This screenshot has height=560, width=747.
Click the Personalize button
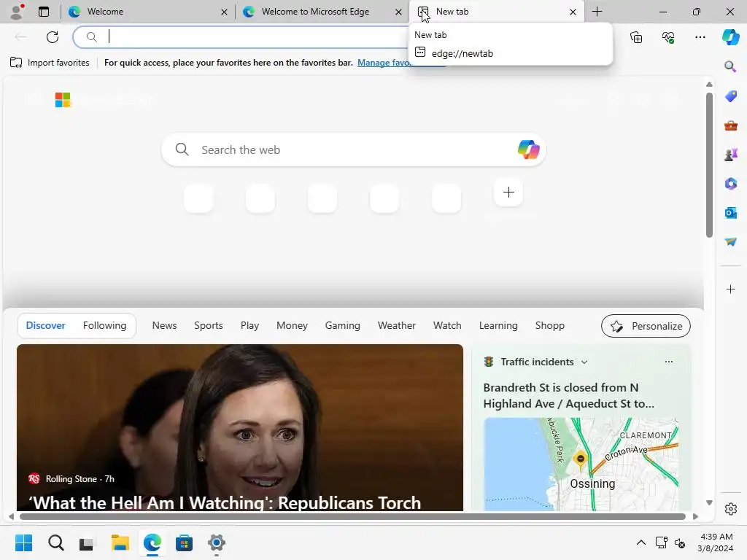646,326
